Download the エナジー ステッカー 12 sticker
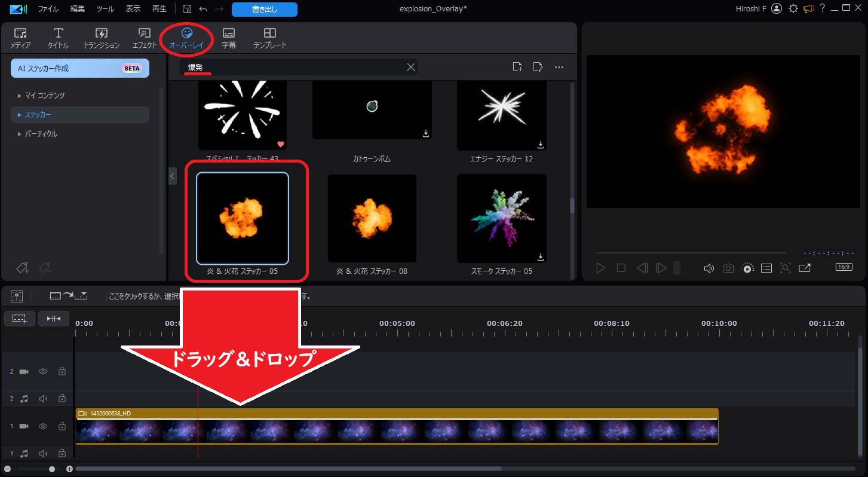868x477 pixels. (x=540, y=145)
